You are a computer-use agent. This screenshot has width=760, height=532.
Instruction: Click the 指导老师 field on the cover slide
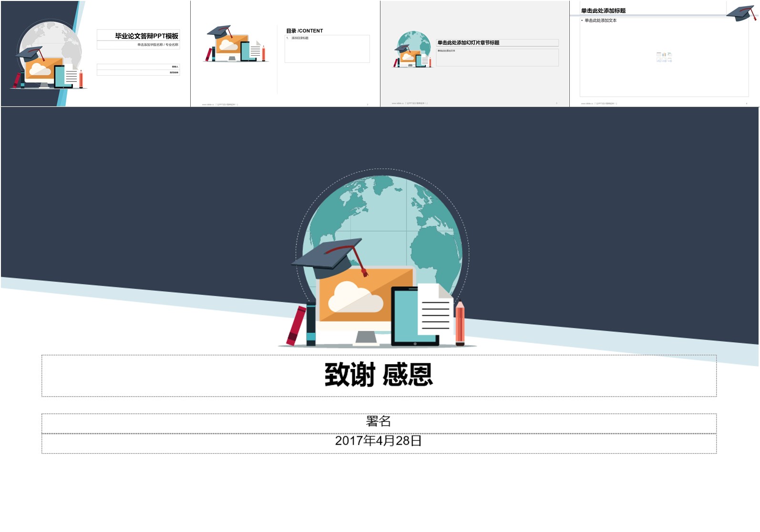click(x=138, y=73)
